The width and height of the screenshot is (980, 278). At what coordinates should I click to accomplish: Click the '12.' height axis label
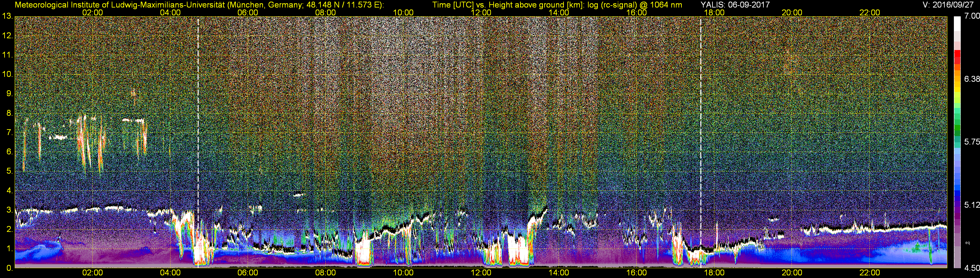pos(7,35)
